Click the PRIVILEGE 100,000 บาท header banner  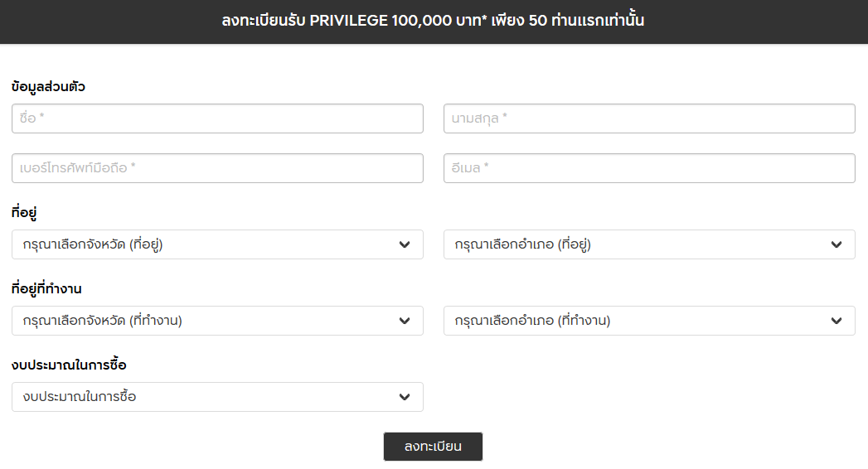click(x=433, y=21)
